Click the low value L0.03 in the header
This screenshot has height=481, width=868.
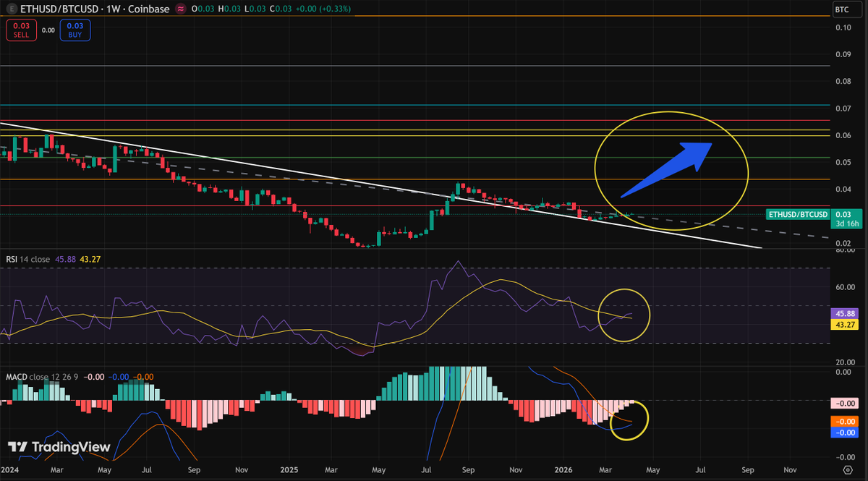[x=256, y=9]
